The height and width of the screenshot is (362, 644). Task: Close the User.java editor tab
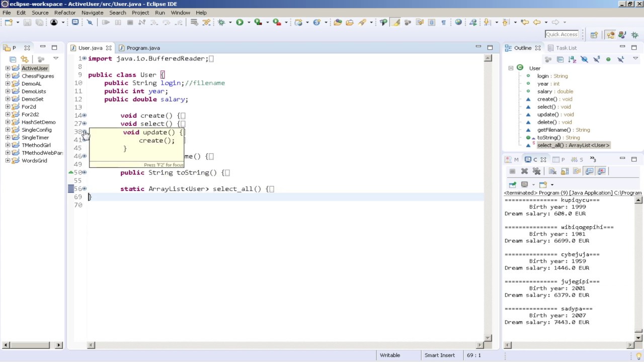pos(109,48)
